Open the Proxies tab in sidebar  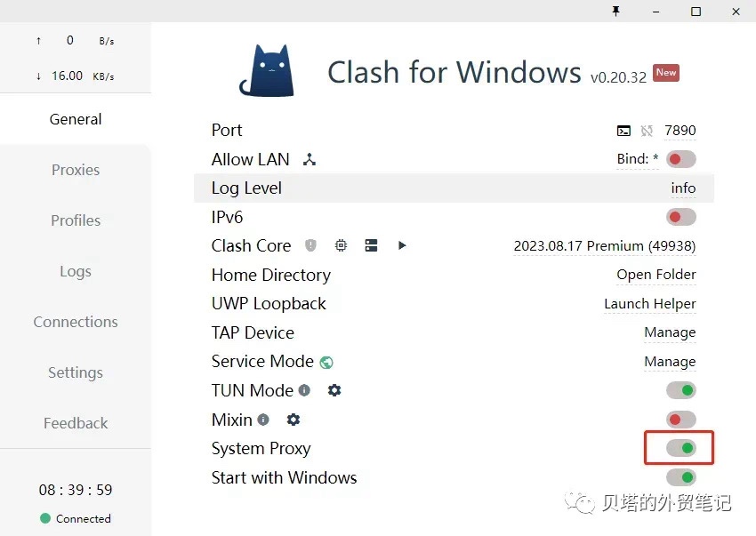[x=76, y=170]
